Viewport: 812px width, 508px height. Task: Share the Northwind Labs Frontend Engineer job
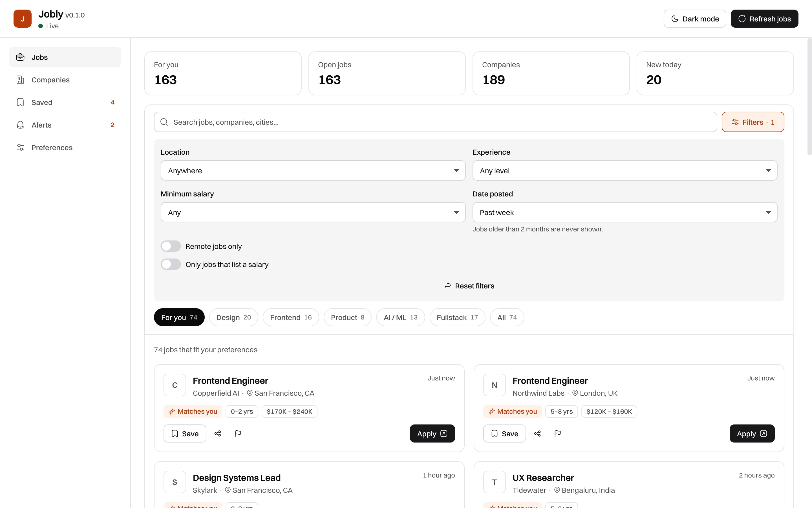[537, 433]
